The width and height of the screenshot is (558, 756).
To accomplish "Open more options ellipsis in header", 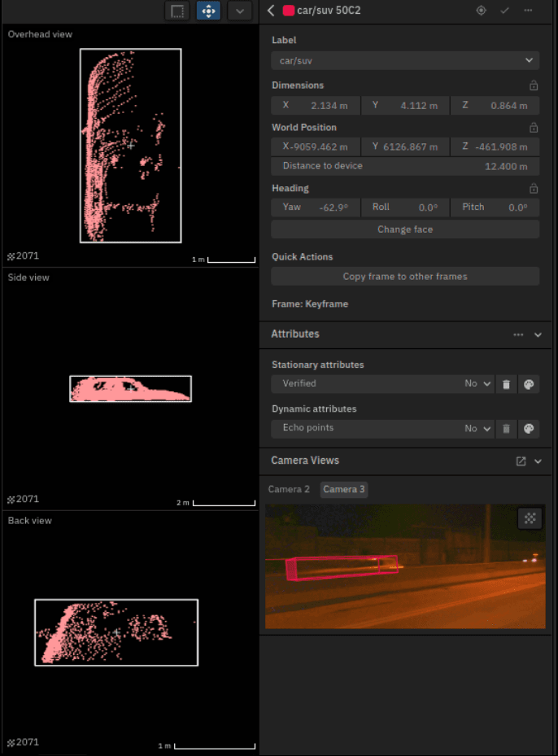I will pyautogui.click(x=528, y=11).
